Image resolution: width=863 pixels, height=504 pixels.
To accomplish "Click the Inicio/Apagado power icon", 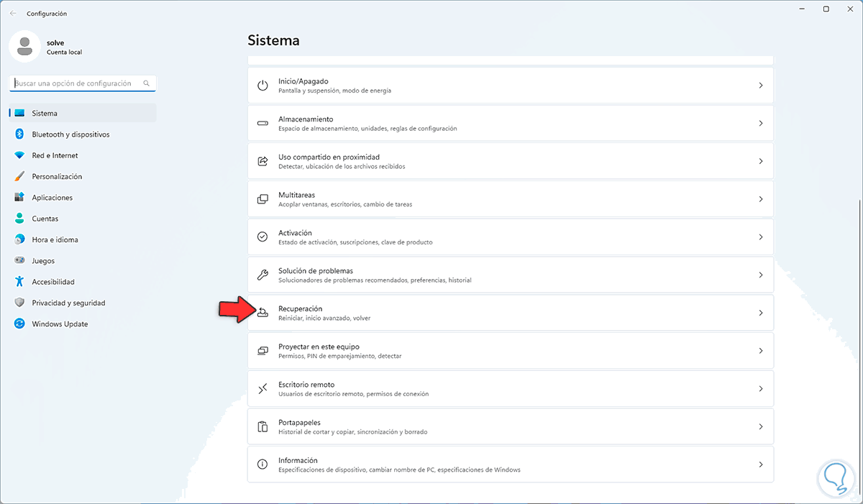I will 263,86.
